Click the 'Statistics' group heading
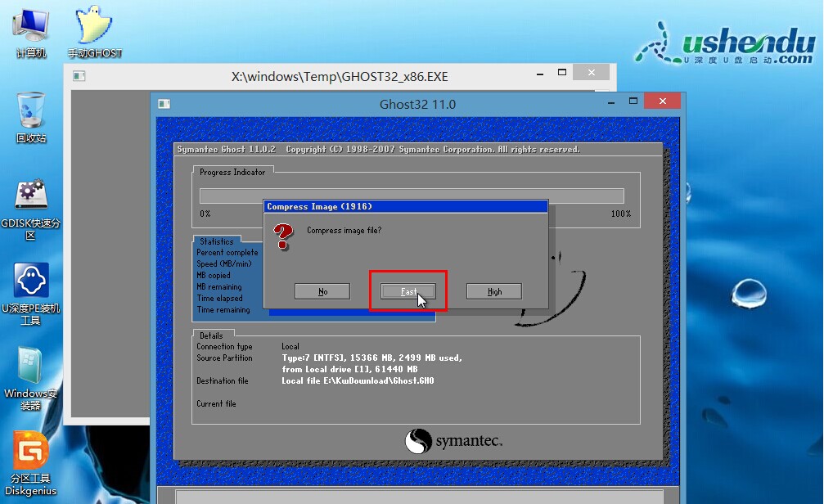Image resolution: width=824 pixels, height=504 pixels. pos(216,241)
